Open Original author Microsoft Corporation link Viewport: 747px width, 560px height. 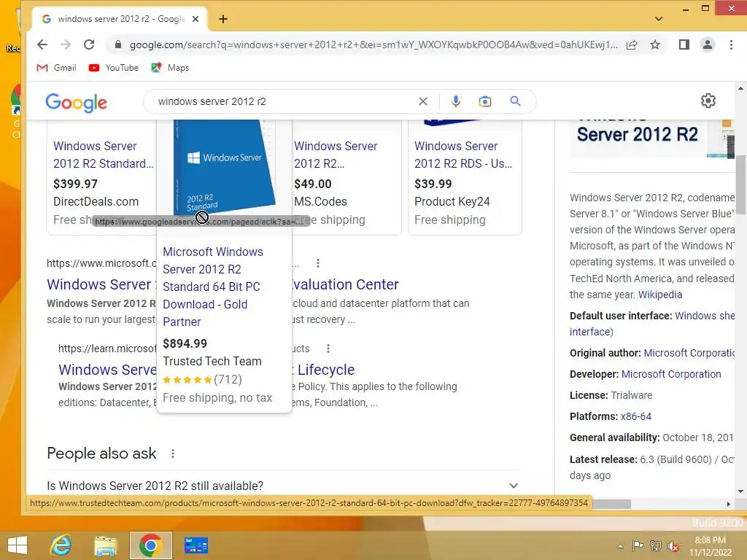689,354
